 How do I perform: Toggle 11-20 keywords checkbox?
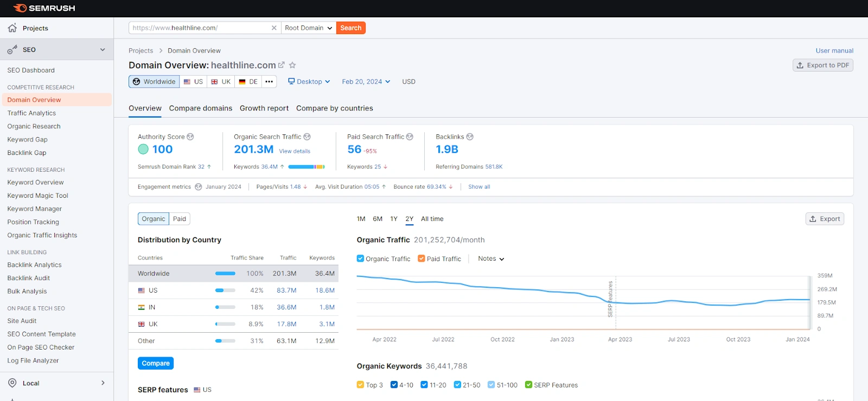pyautogui.click(x=424, y=385)
